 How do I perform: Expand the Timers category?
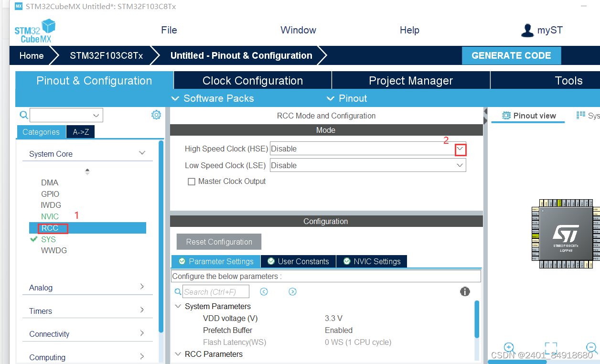(142, 310)
